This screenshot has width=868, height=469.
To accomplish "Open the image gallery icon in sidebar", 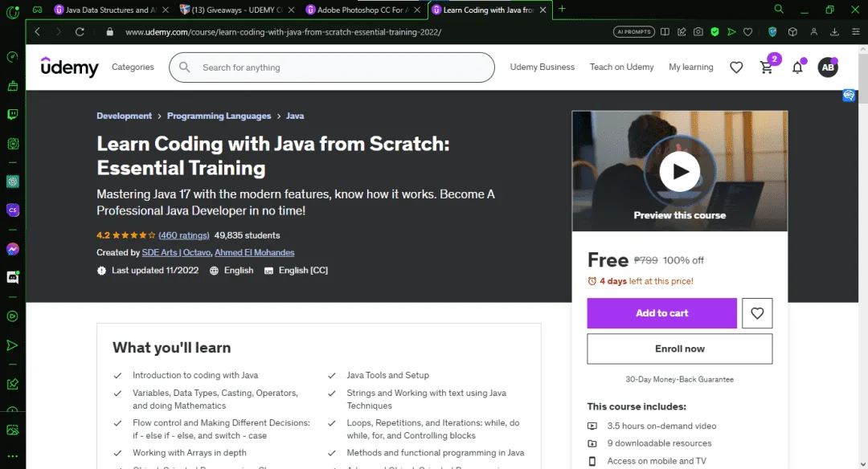I will point(12,430).
